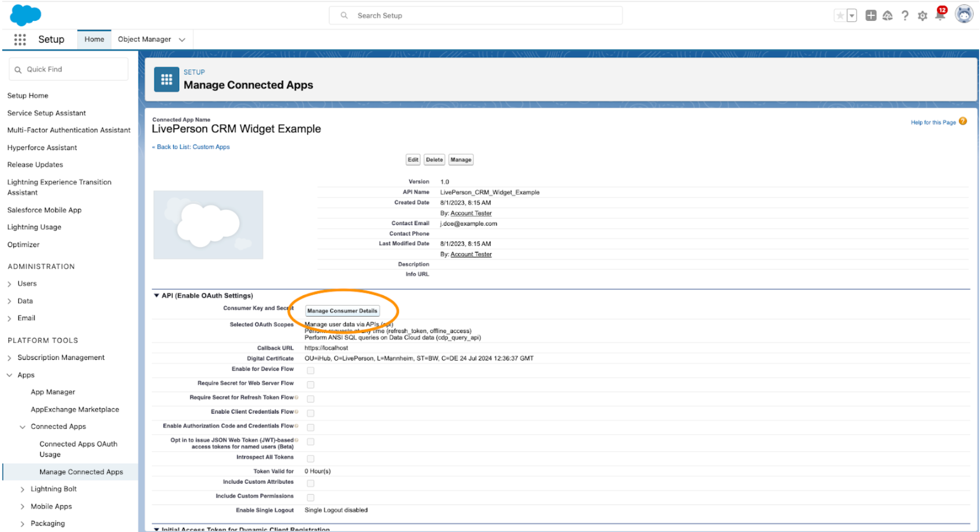Screen dimensions: 980x532
Task: Focus the Search Setup field
Action: (476, 15)
